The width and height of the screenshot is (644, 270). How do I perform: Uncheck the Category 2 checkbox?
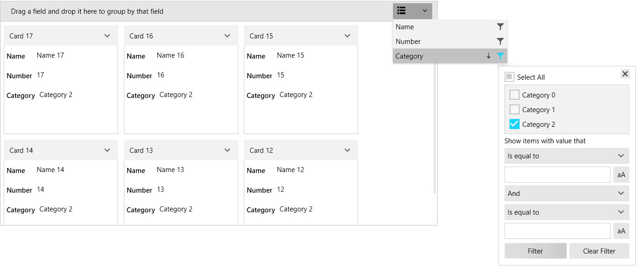(x=514, y=124)
